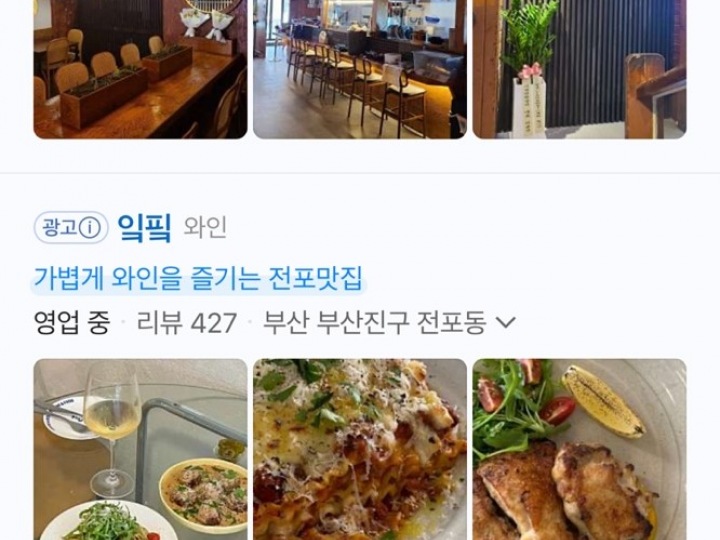Viewport: 720px width, 540px height.
Task: Tap flower bouquets in top-left interior photo
Action: click(x=207, y=23)
